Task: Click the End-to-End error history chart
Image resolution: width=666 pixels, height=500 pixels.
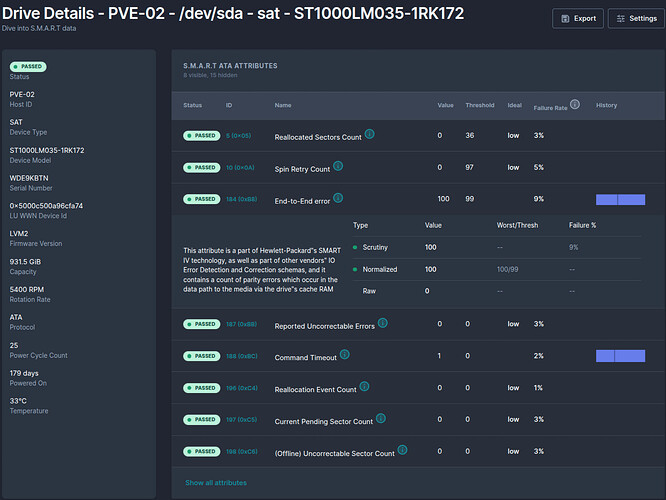Action: click(620, 200)
